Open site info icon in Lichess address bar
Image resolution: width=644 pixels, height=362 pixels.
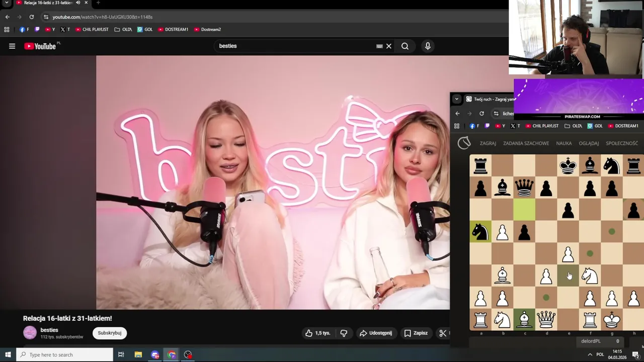point(496,114)
